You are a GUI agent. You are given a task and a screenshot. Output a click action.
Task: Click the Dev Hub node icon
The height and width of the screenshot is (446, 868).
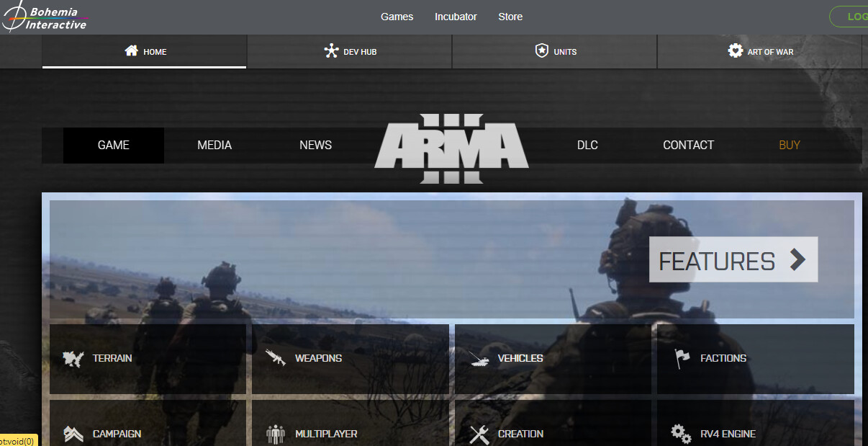331,51
